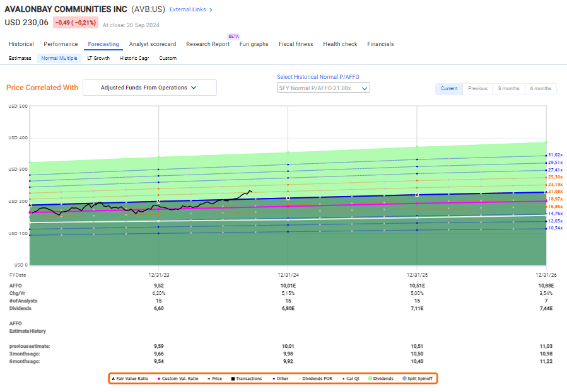Click fair value marker at 12/31/23
This screenshot has width=567, height=392.
click(158, 201)
